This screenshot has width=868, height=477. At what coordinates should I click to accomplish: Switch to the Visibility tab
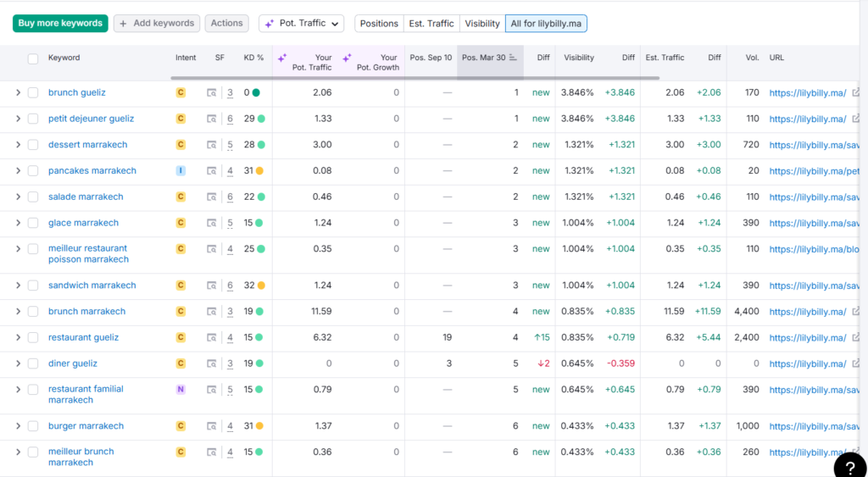[482, 23]
